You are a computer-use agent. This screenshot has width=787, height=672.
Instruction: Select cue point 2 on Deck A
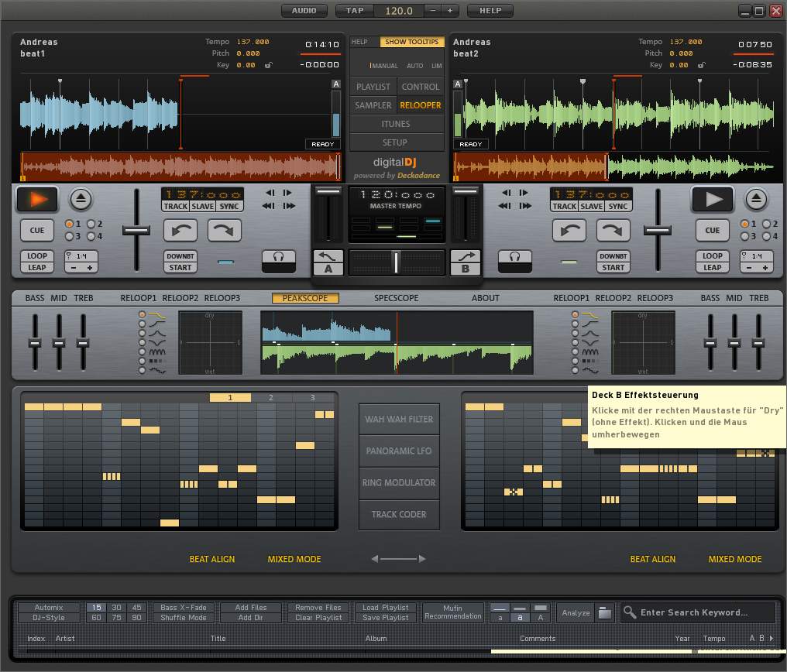point(91,224)
